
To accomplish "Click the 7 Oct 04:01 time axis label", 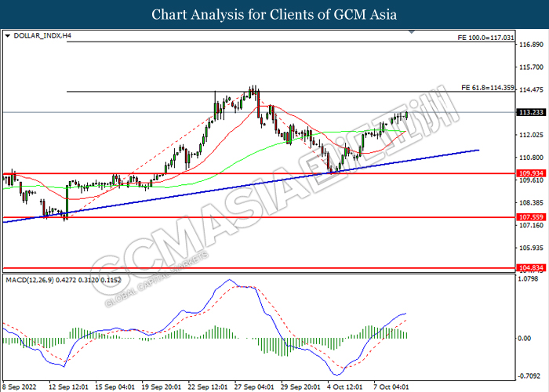I will point(391,387).
